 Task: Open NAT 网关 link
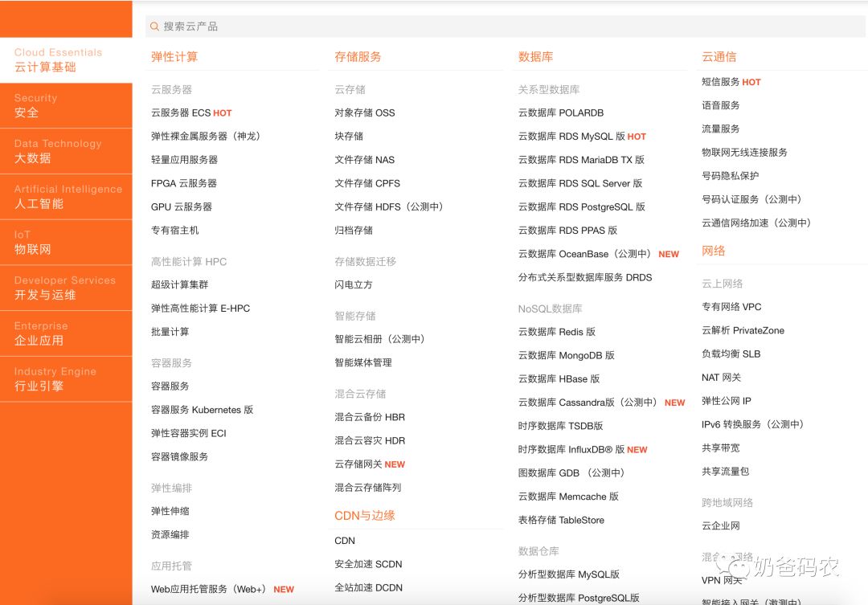(x=721, y=378)
